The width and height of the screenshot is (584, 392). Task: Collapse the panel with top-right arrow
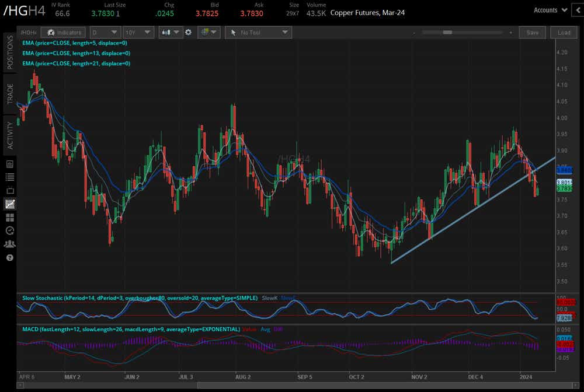coord(577,10)
